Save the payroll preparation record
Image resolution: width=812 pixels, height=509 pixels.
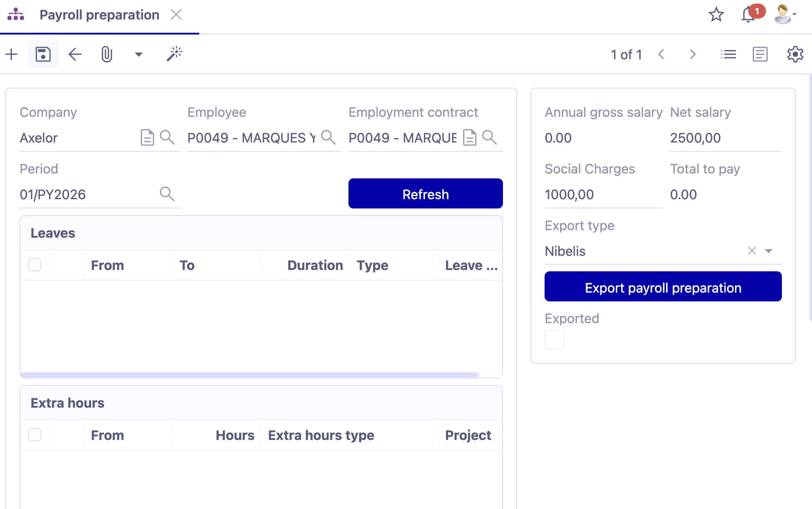pyautogui.click(x=43, y=54)
